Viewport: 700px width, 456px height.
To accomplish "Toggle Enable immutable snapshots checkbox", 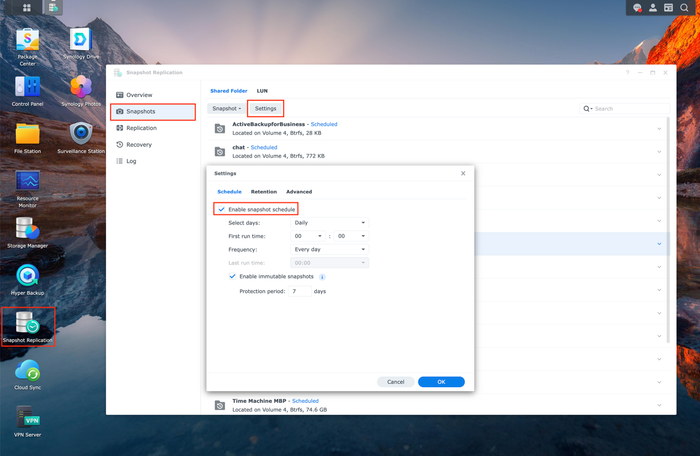I will 232,276.
